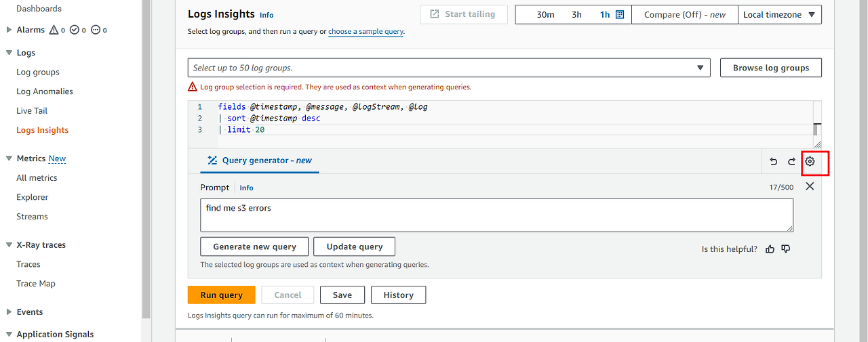Open the Local timezone dropdown
The width and height of the screenshot is (868, 342).
(x=779, y=14)
